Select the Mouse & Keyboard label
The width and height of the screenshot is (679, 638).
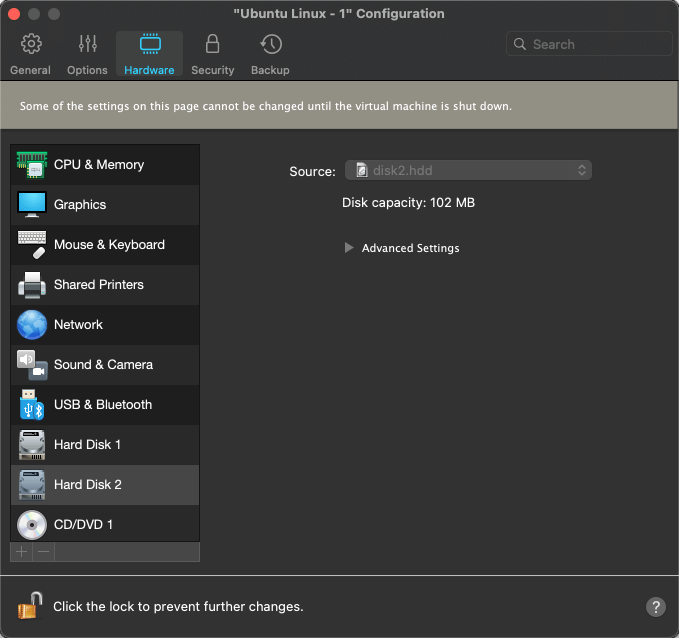pyautogui.click(x=109, y=245)
